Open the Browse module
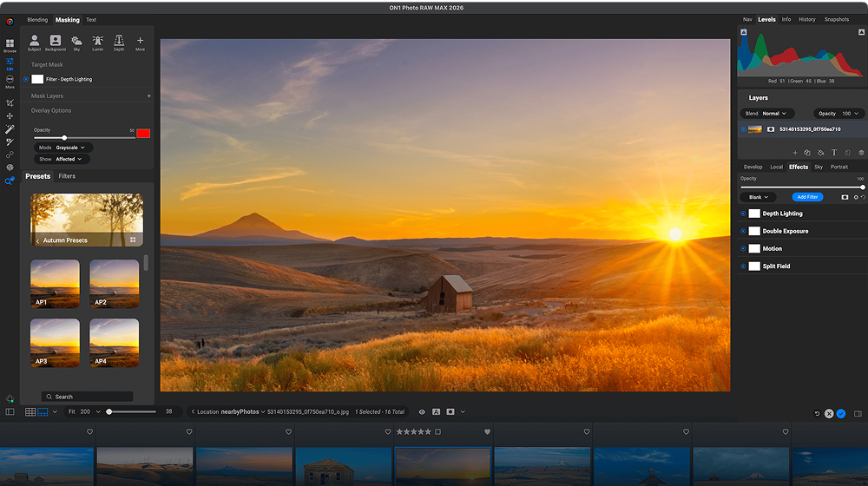Viewport: 868px width, 486px height. [x=10, y=45]
